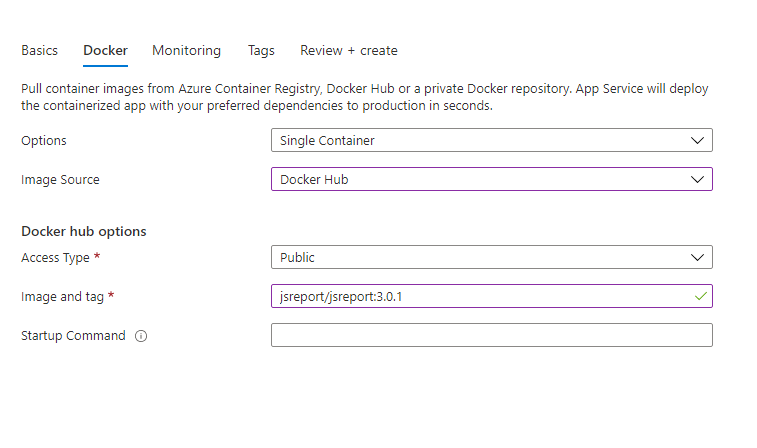
Task: Click the Image Source label
Action: tap(60, 180)
